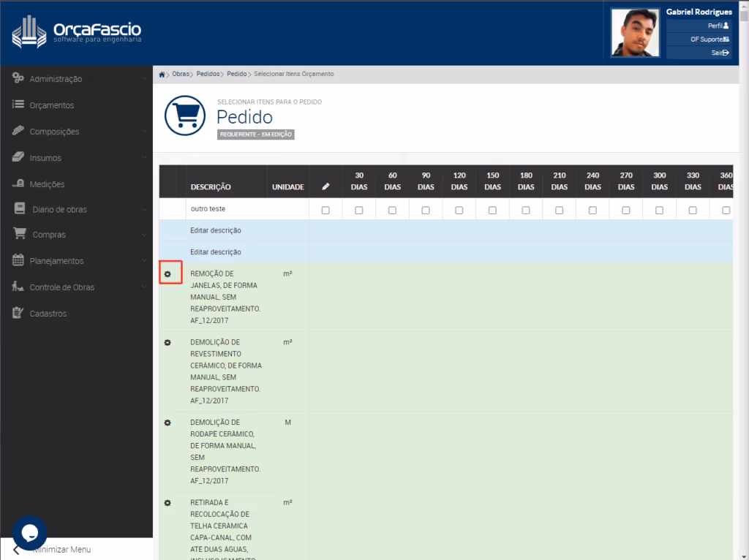Expand the Planejamentos menu chevron
This screenshot has width=749, height=560.
(144, 261)
